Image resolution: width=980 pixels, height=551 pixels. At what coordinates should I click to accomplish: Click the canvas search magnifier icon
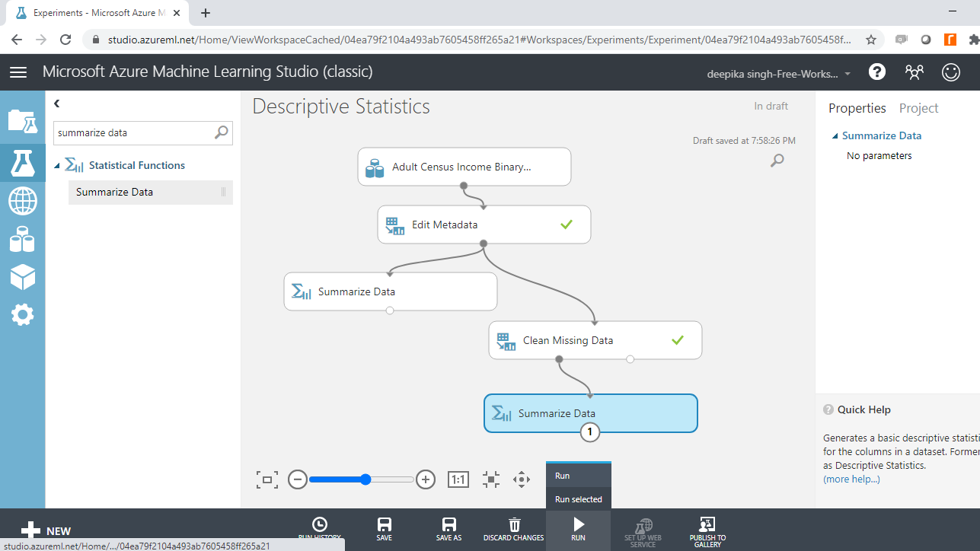[777, 161]
